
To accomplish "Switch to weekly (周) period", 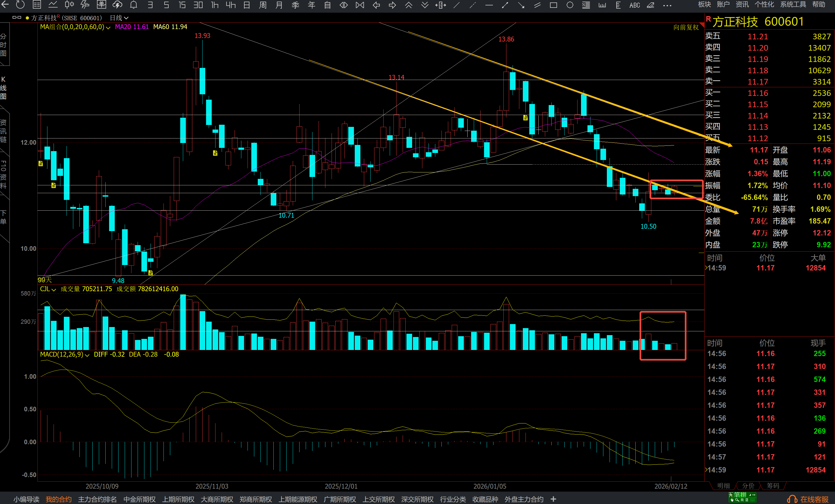I will coord(263,5).
